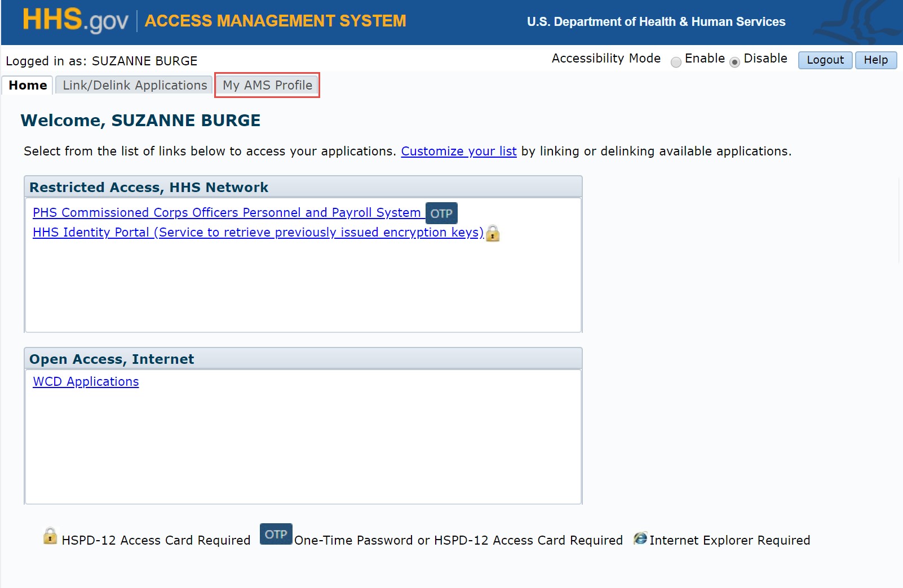This screenshot has width=903, height=588.
Task: Click the OTP badge beside the PHS Payroll System link
Action: pos(441,213)
